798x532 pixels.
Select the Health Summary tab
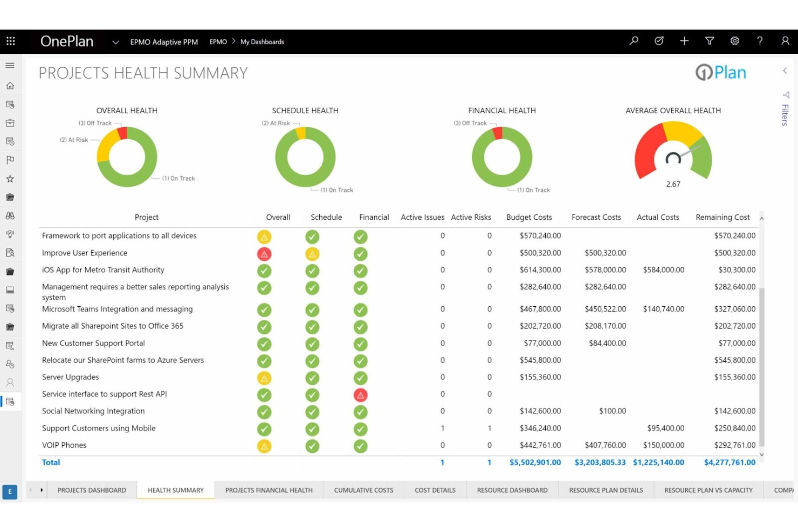point(176,490)
